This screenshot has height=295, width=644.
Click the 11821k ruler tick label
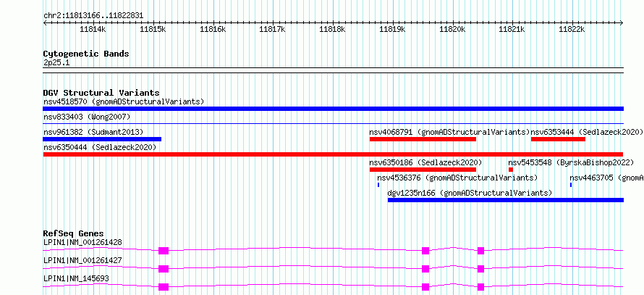click(x=512, y=29)
